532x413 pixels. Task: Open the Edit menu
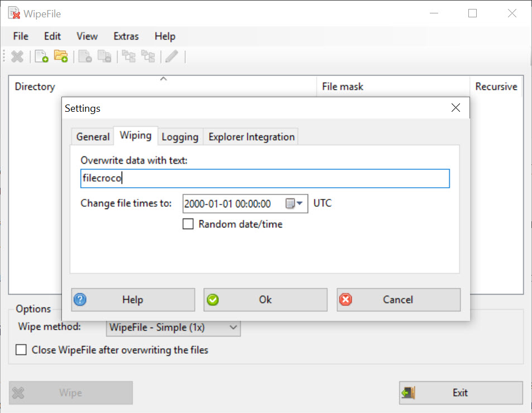click(52, 36)
